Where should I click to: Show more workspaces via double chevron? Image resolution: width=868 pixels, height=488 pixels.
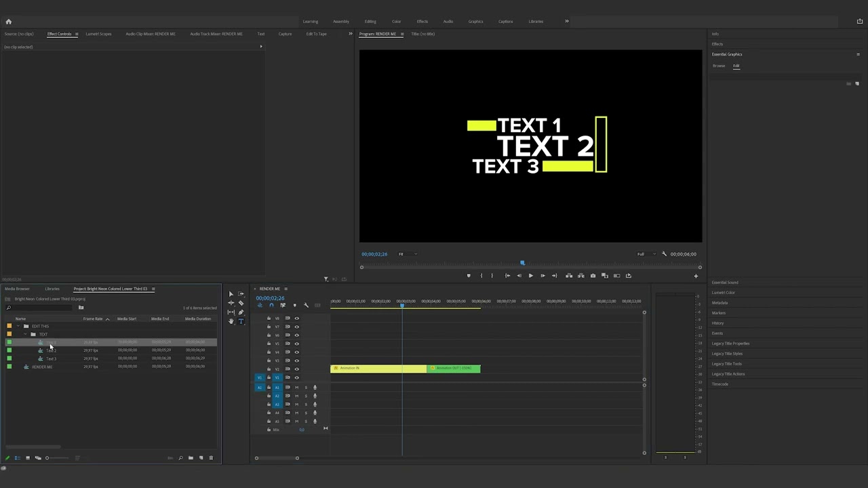(x=567, y=21)
